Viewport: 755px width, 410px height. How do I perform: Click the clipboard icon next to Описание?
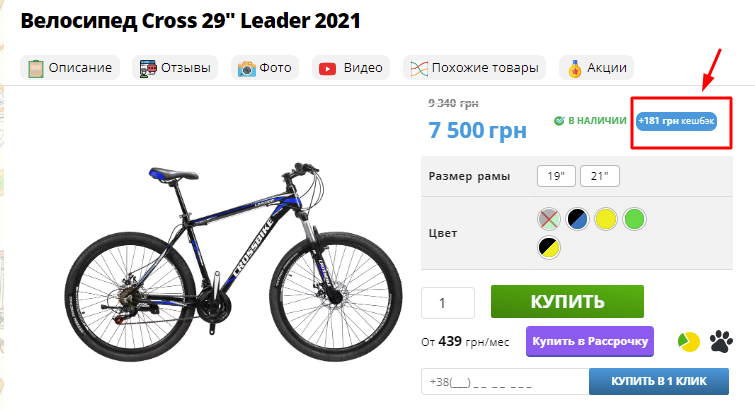(35, 68)
